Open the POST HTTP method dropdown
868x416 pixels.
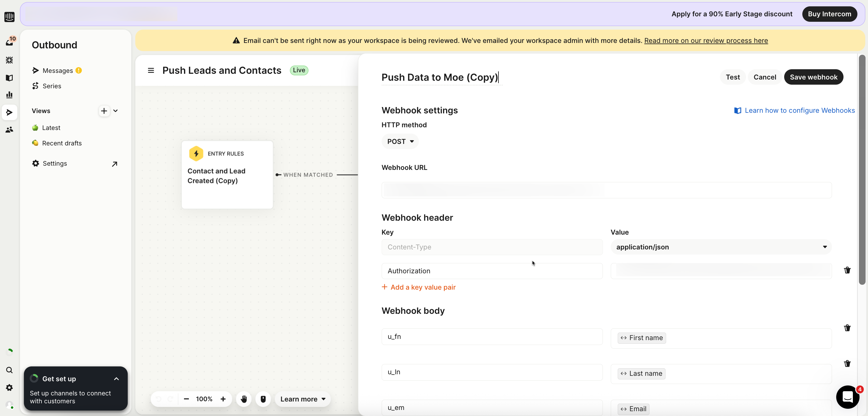pyautogui.click(x=400, y=141)
